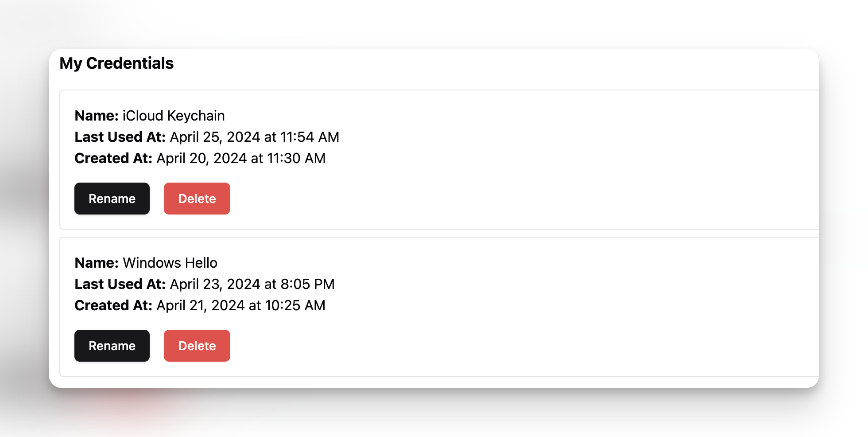Click the Created At date for Windows Hello
The height and width of the screenshot is (437, 868).
pyautogui.click(x=240, y=305)
